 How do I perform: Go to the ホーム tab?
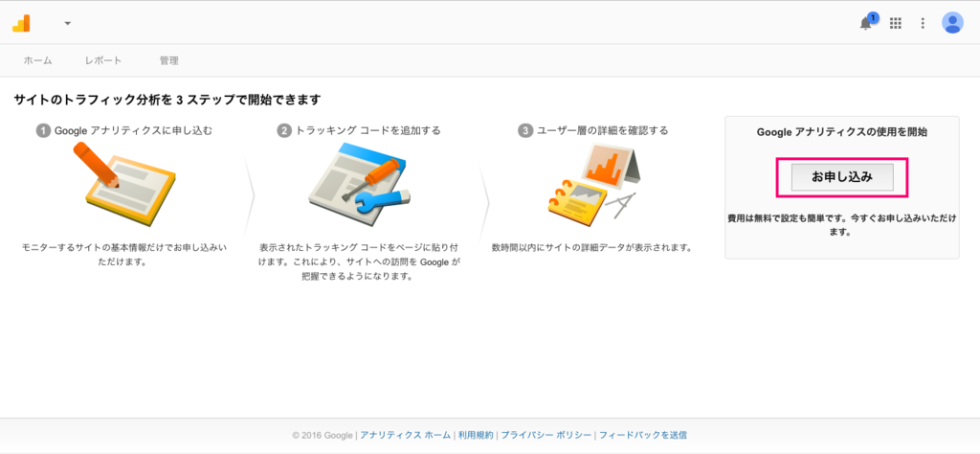pos(37,60)
